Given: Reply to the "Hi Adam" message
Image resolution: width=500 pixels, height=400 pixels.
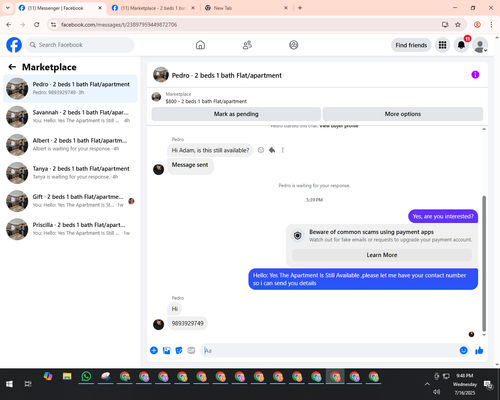Looking at the screenshot, I should [x=272, y=150].
